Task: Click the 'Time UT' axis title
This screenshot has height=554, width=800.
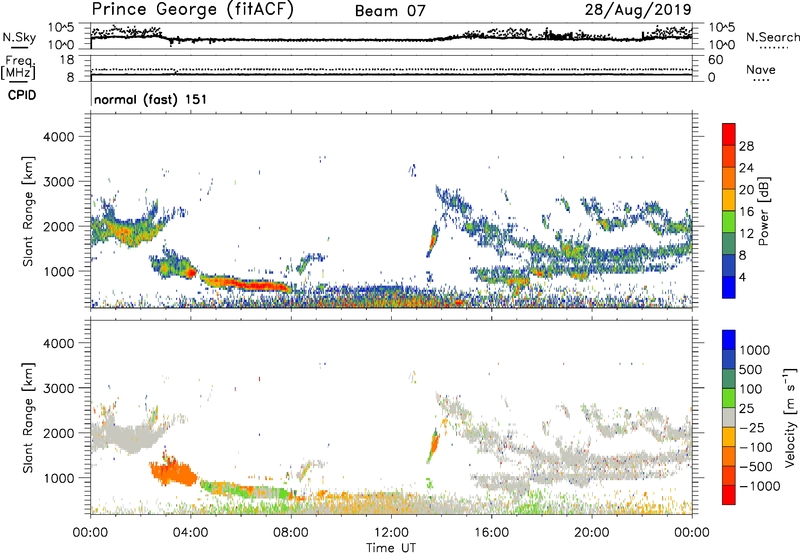Action: point(391,548)
